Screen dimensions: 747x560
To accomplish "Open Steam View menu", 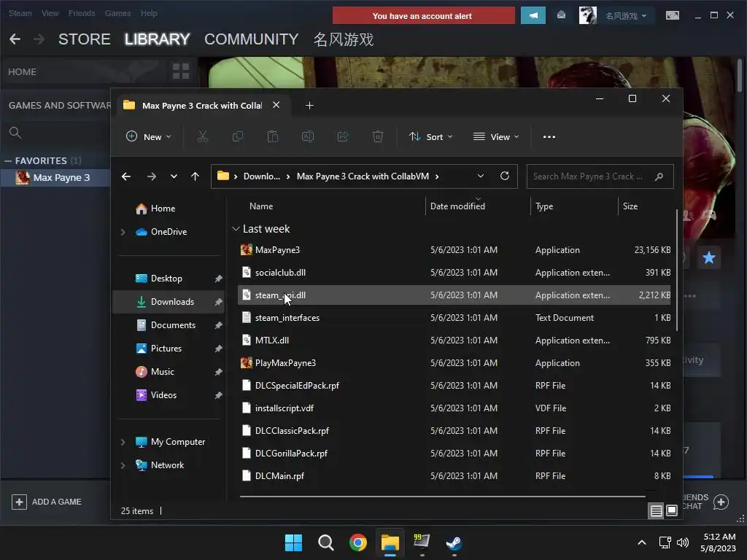I will coord(50,13).
